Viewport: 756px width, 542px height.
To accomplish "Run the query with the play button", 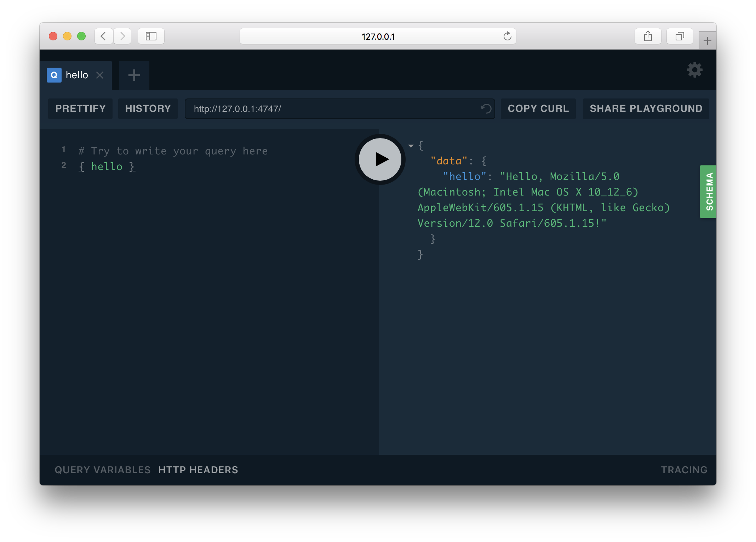I will (x=380, y=159).
